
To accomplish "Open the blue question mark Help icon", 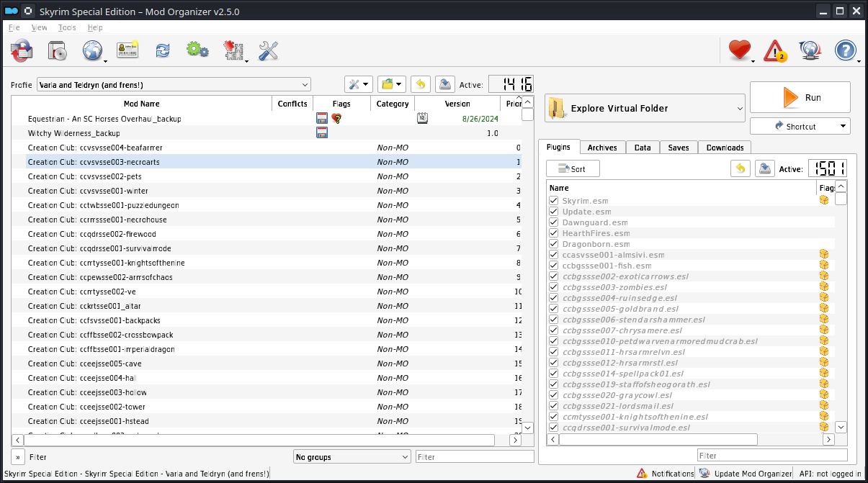I will click(x=846, y=50).
